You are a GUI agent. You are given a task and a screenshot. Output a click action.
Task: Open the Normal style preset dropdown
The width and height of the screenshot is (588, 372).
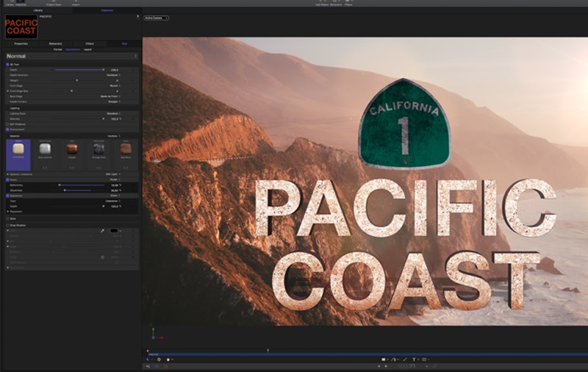71,56
